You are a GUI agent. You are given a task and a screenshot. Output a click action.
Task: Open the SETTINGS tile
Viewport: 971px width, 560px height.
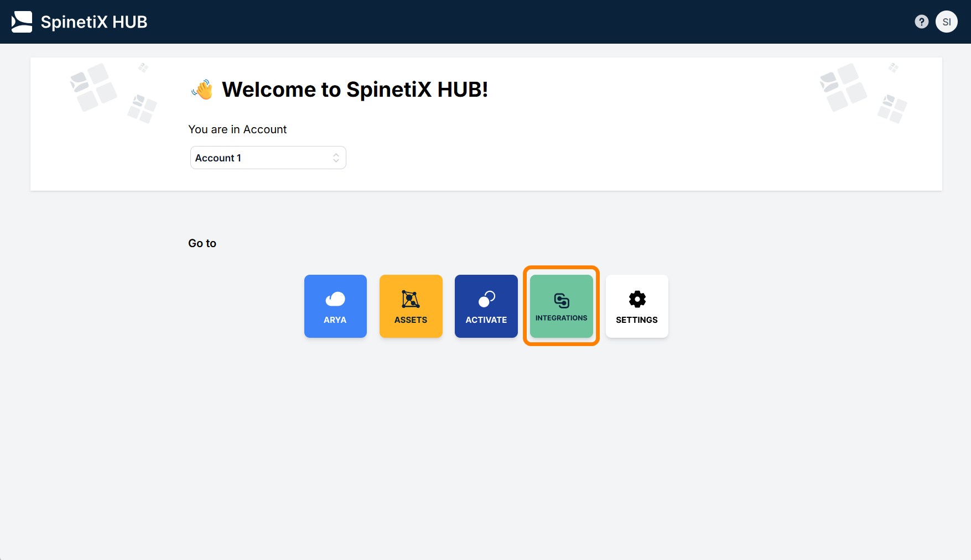637,306
